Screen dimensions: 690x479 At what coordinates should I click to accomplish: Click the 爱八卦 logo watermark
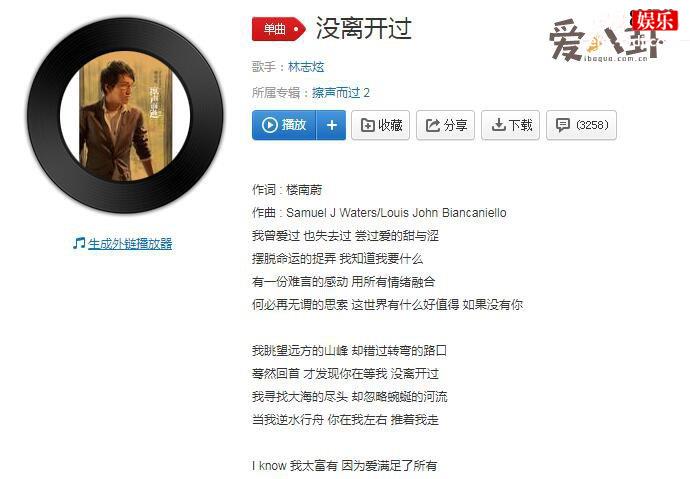click(x=605, y=41)
